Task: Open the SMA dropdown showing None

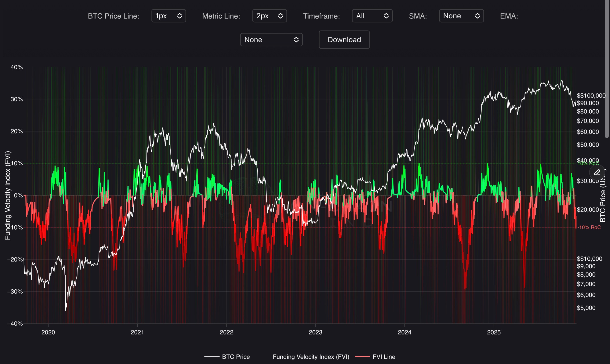Action: click(x=461, y=16)
